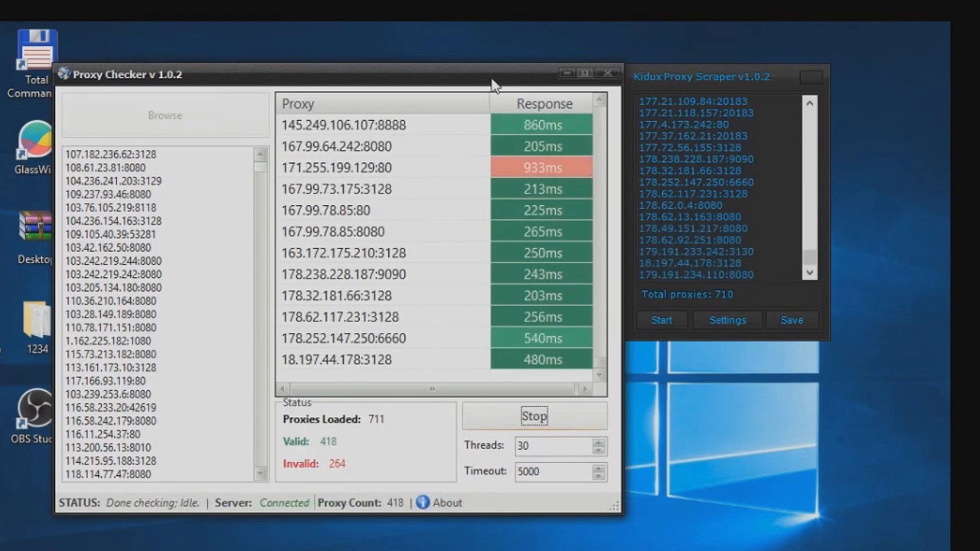Click results table scroll up arrow
Image resolution: width=980 pixels, height=551 pixels.
coord(600,100)
